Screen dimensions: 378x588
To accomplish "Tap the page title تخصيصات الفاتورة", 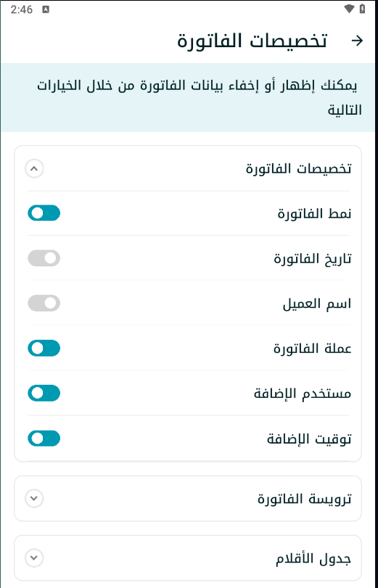I will click(252, 41).
